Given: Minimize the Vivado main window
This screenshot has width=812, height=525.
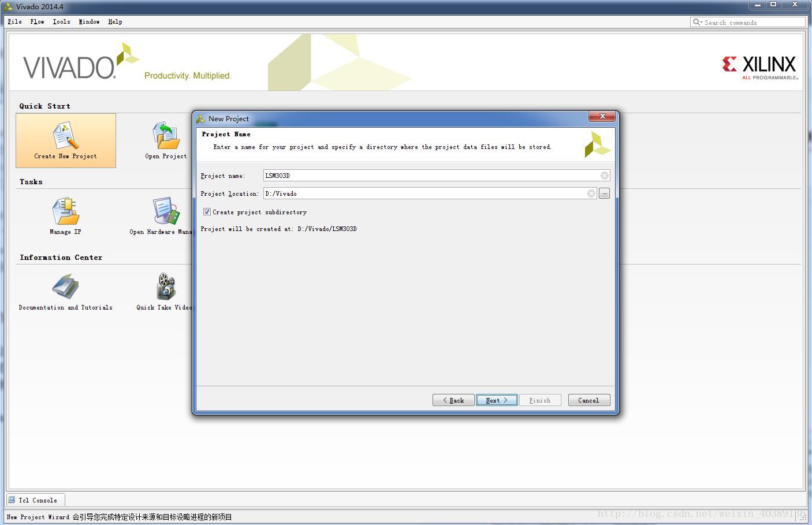Looking at the screenshot, I should (758, 5).
